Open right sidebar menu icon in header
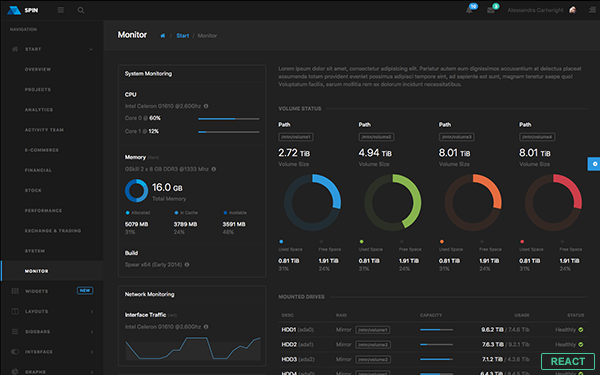The height and width of the screenshot is (375, 600). pyautogui.click(x=592, y=10)
